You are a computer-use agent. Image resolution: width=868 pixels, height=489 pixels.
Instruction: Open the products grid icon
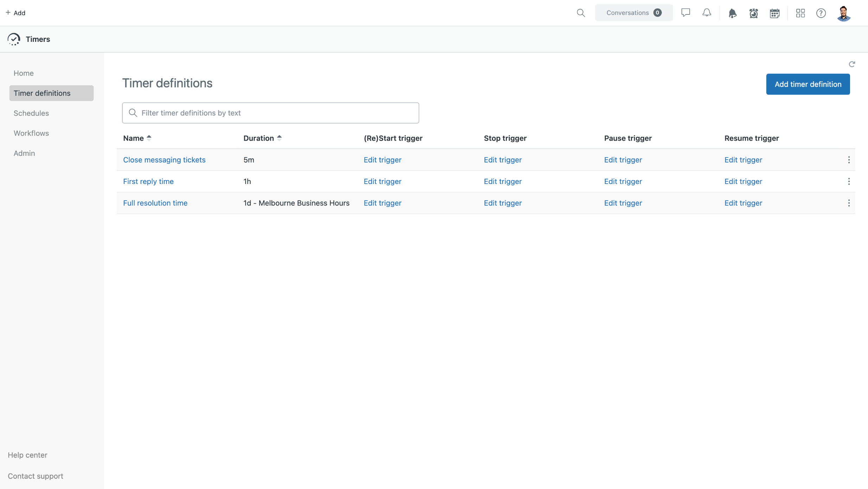point(800,13)
